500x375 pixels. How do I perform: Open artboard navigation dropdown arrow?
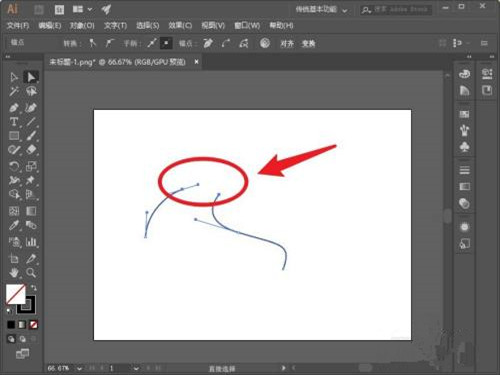coord(136,368)
